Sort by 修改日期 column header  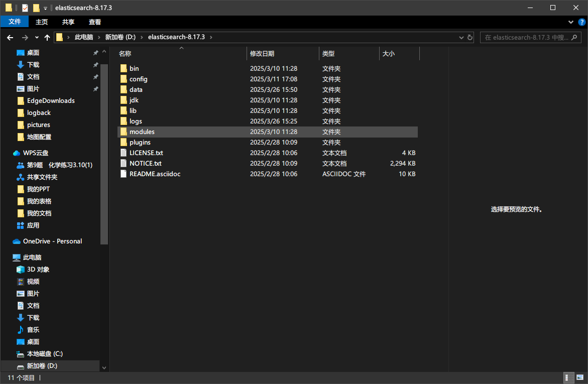coord(283,54)
